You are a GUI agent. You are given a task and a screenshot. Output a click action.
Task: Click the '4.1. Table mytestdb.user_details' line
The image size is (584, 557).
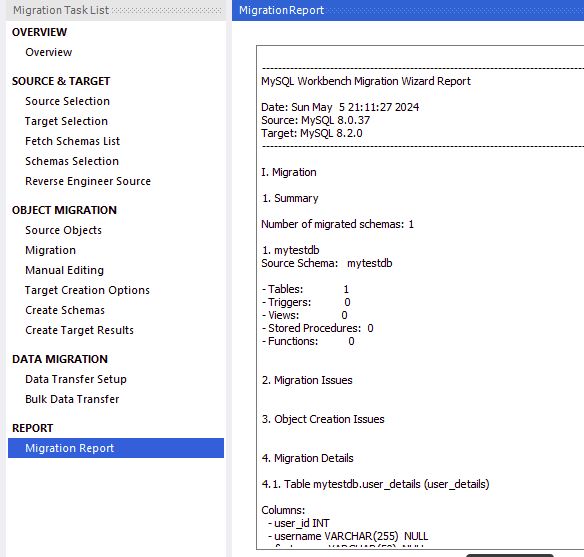(375, 484)
